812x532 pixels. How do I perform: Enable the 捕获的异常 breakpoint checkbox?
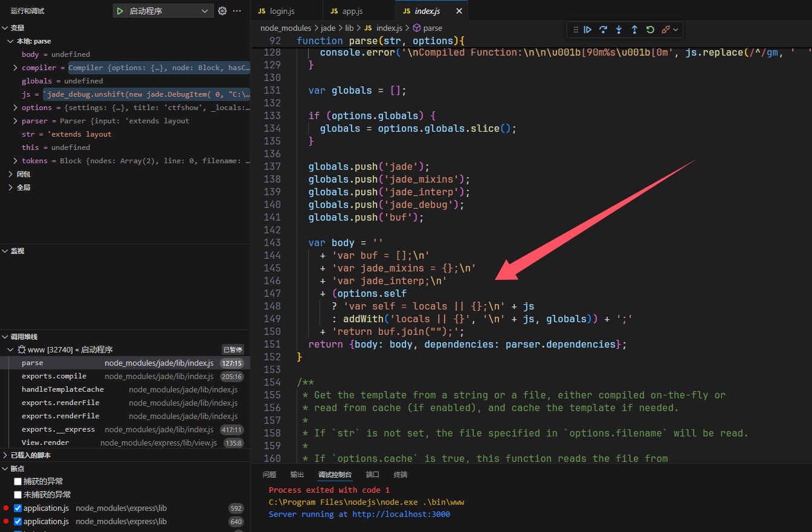tap(18, 481)
